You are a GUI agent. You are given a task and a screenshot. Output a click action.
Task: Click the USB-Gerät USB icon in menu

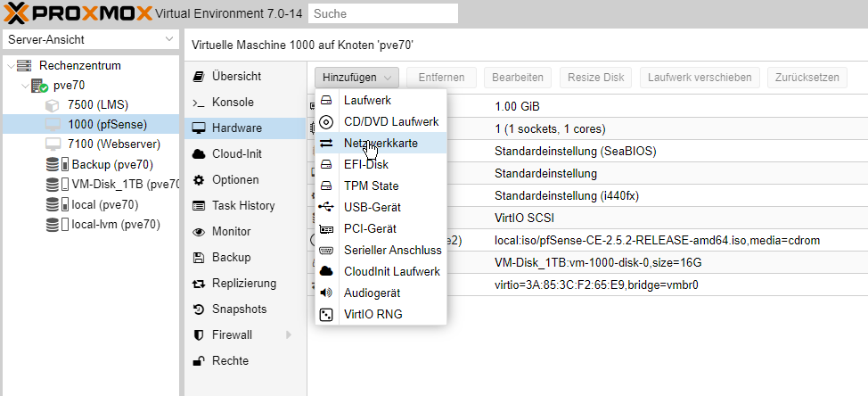pyautogui.click(x=326, y=207)
